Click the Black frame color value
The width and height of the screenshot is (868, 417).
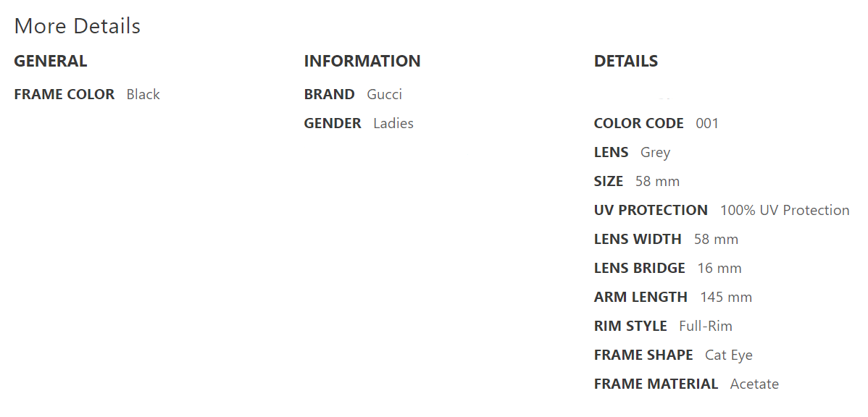143,94
